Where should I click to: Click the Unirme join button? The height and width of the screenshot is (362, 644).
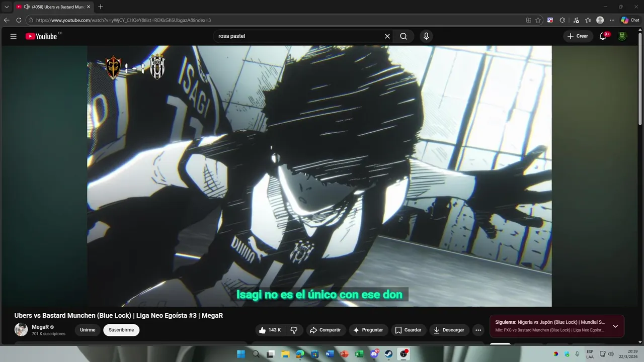coord(88,330)
